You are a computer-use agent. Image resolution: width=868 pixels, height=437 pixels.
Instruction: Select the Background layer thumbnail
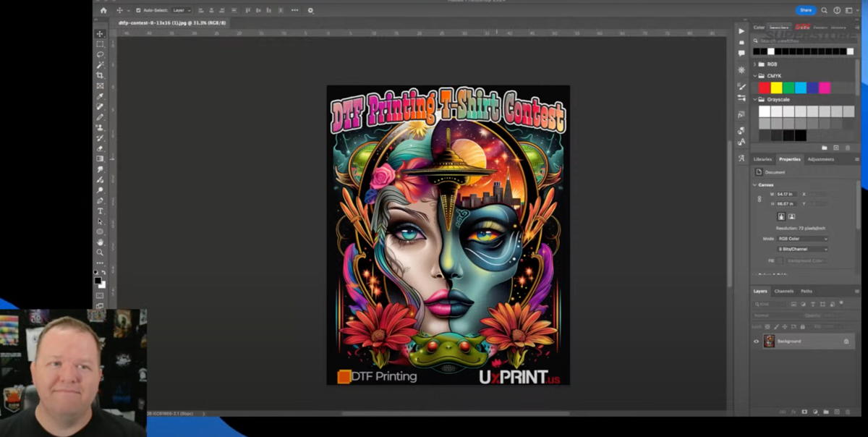pos(769,340)
